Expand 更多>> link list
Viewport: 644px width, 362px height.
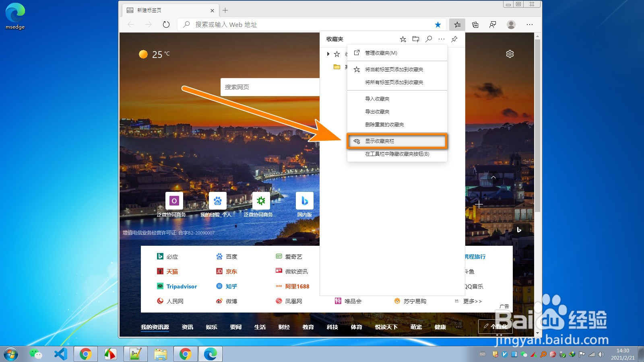point(471,301)
